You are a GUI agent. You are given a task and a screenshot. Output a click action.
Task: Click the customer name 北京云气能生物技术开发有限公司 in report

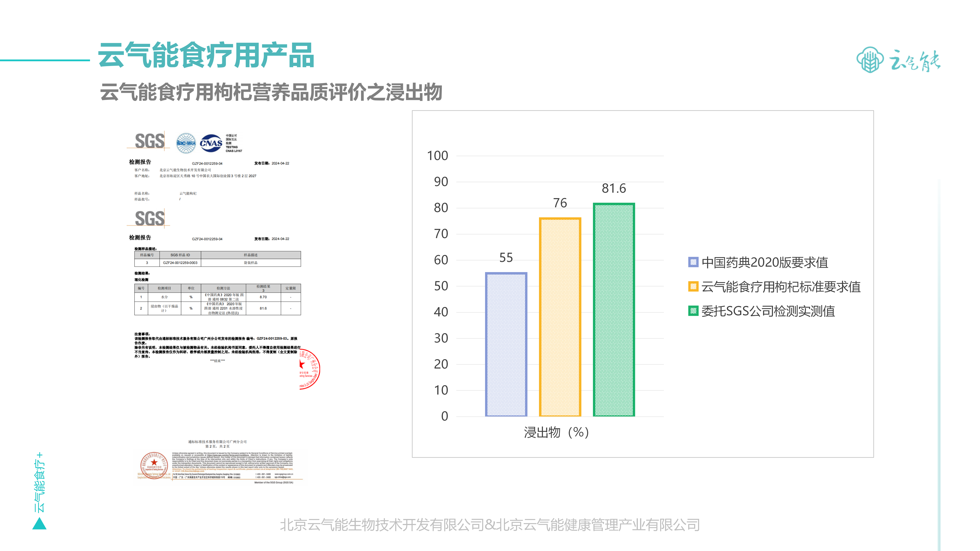tap(185, 170)
